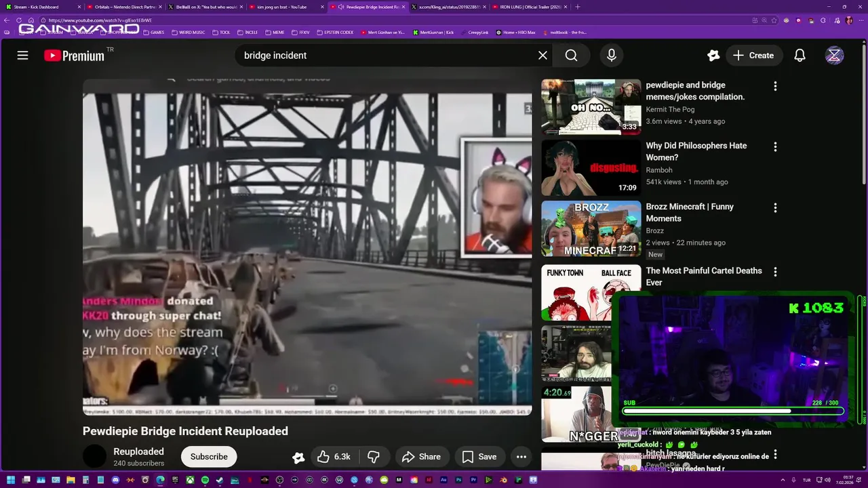
Task: Open Windows Start menu
Action: click(11, 480)
